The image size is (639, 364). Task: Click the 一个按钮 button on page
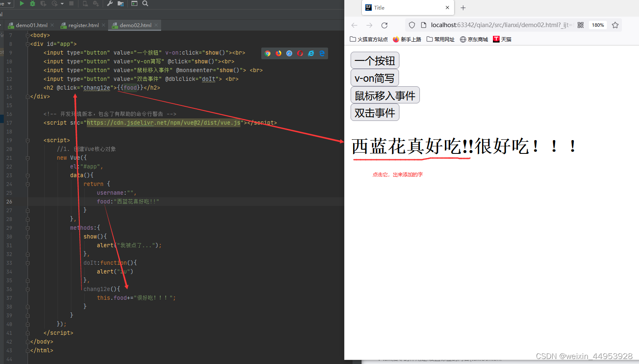pos(375,60)
